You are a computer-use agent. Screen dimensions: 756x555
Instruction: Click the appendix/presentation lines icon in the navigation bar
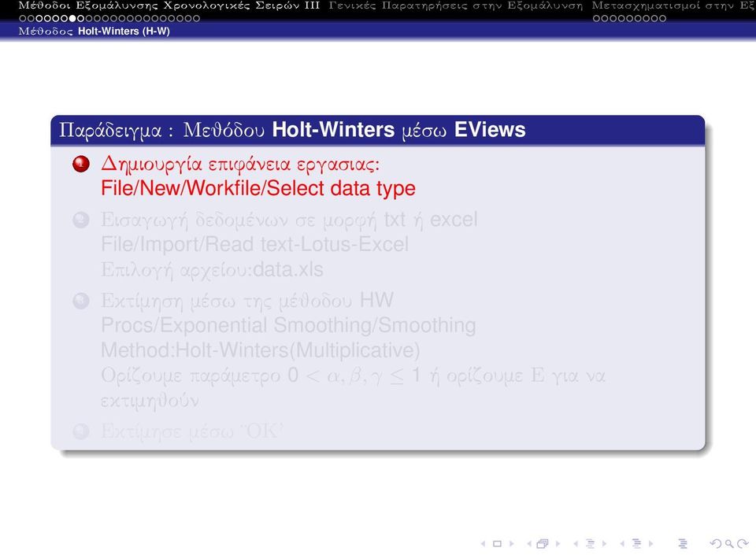pos(683,544)
